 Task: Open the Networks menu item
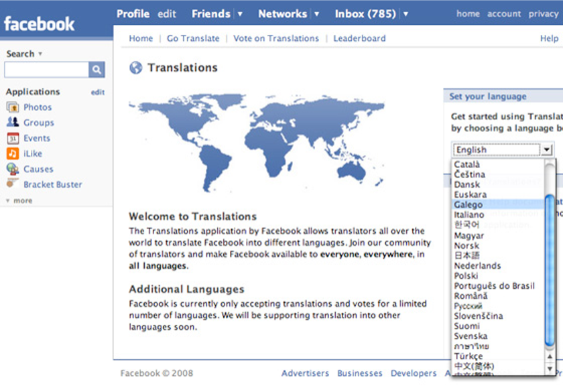pos(283,14)
